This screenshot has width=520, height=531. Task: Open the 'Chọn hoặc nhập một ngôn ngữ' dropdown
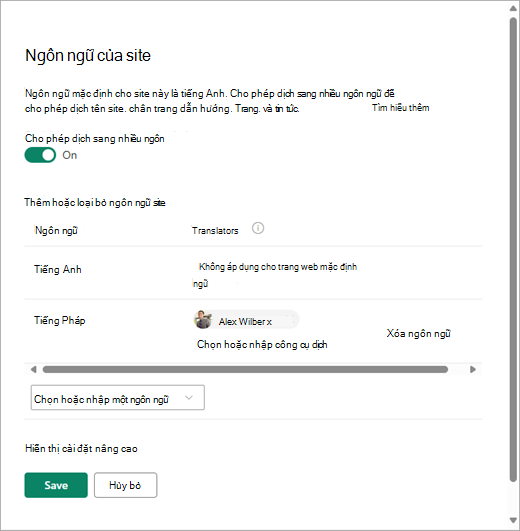click(x=117, y=398)
